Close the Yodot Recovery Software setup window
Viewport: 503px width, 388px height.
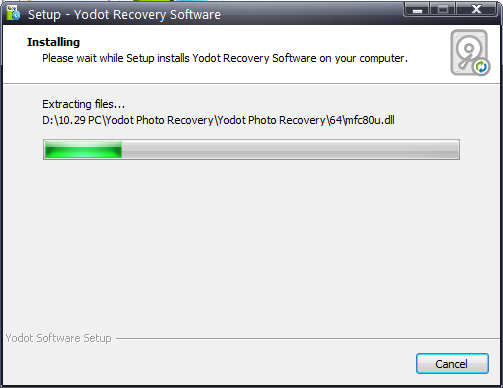(x=477, y=10)
